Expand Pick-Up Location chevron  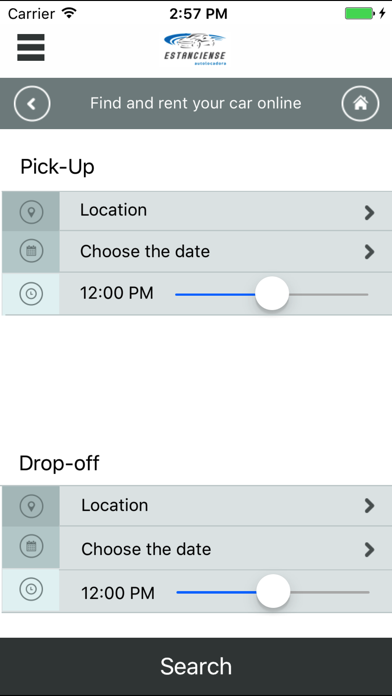coord(369,213)
